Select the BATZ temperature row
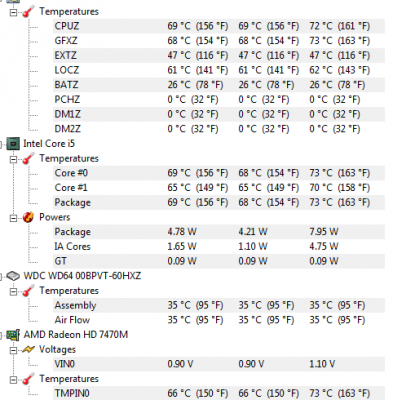The height and width of the screenshot is (400, 393). 219,85
